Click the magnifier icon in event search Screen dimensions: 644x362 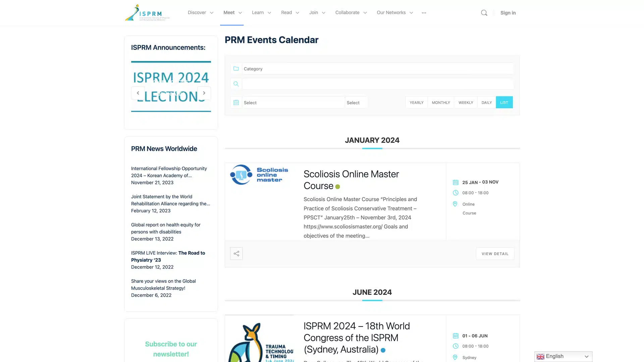coord(236,84)
